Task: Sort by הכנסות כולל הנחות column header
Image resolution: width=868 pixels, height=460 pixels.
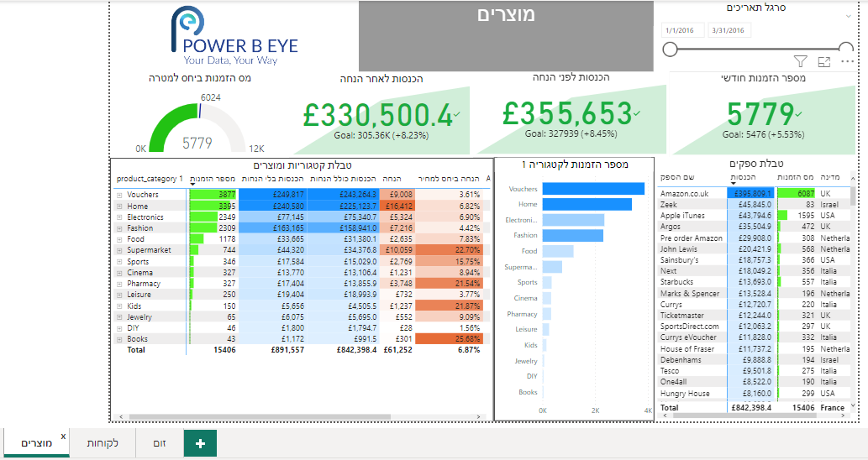Action: tap(343, 179)
